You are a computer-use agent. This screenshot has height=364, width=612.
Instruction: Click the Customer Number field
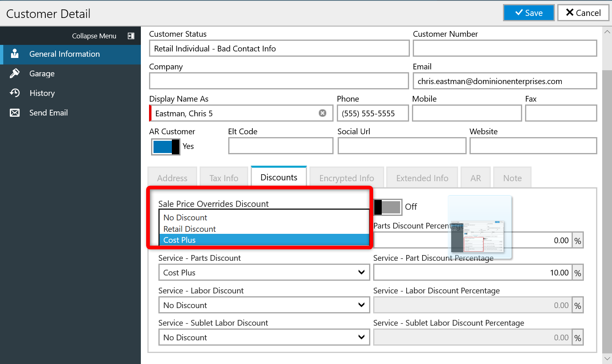point(505,48)
